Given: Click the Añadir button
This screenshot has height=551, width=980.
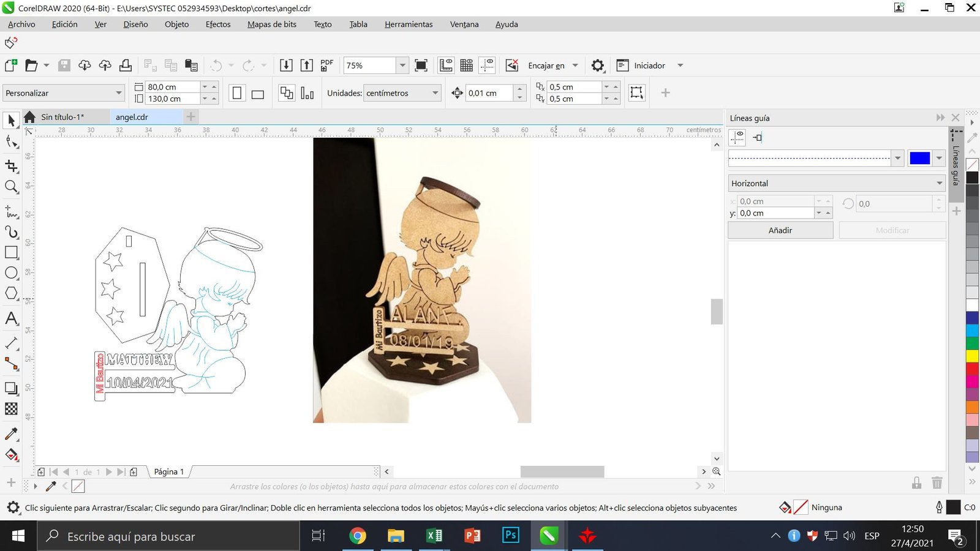Looking at the screenshot, I should 780,230.
